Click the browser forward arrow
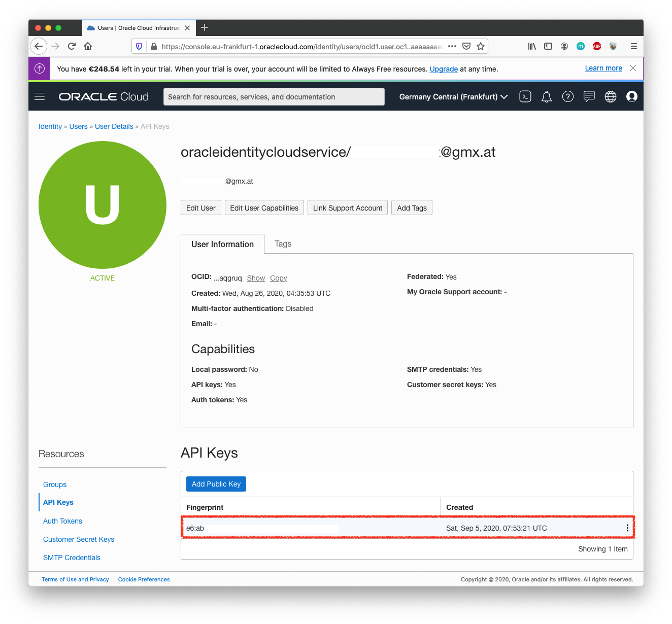This screenshot has height=624, width=672. point(55,46)
